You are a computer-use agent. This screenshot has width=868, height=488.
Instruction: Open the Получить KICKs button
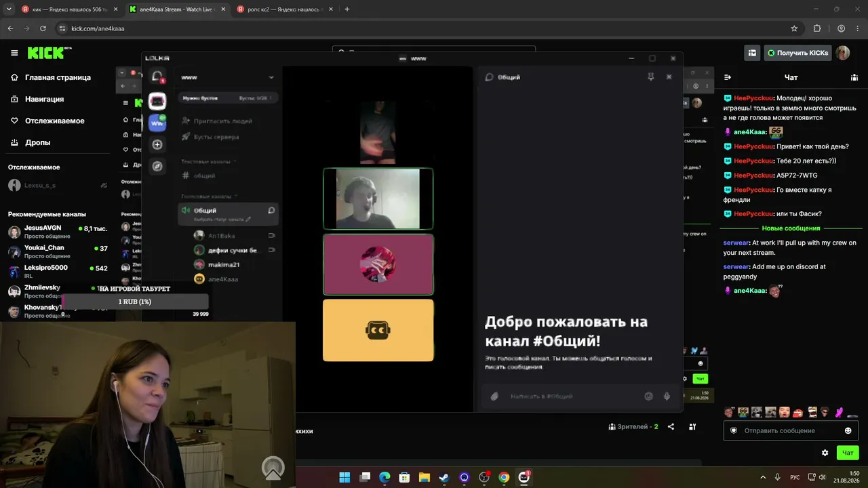(797, 53)
